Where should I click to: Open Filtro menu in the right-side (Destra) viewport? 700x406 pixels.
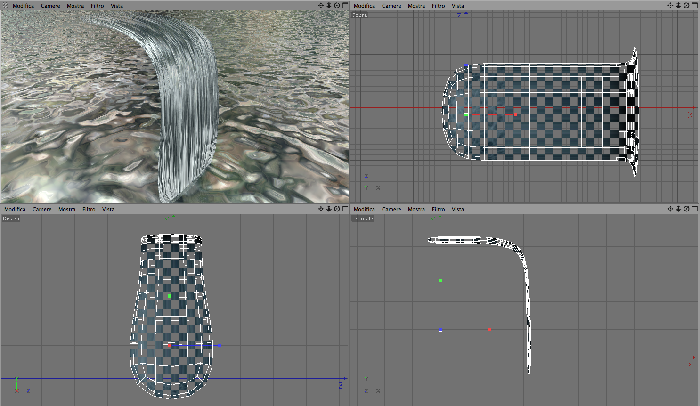coord(89,209)
